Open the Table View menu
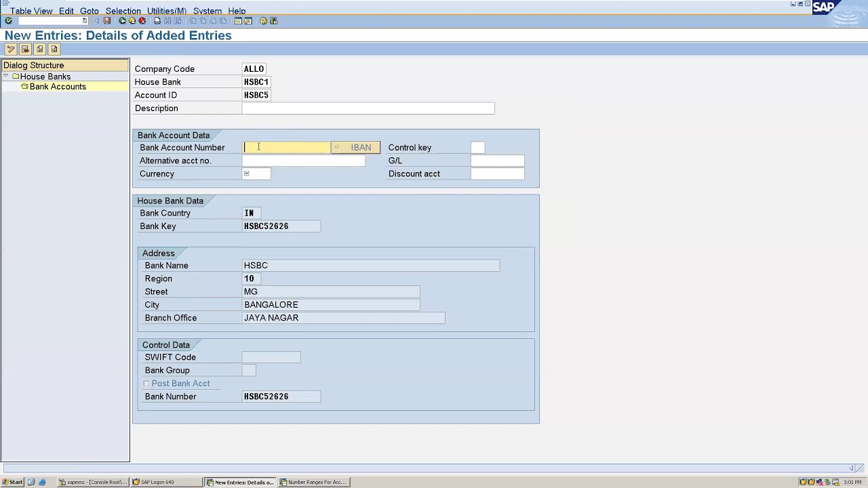The height and width of the screenshot is (488, 868). pos(31,11)
